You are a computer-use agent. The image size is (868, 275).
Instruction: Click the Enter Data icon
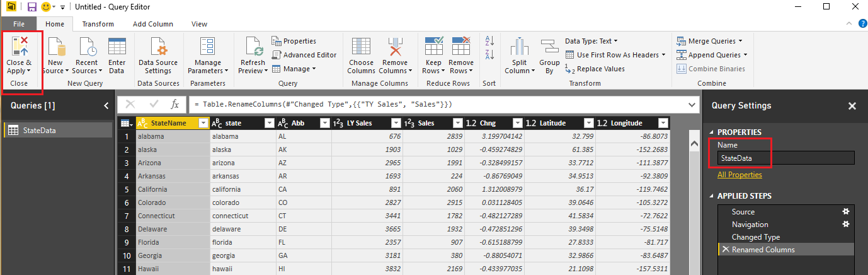(x=117, y=47)
